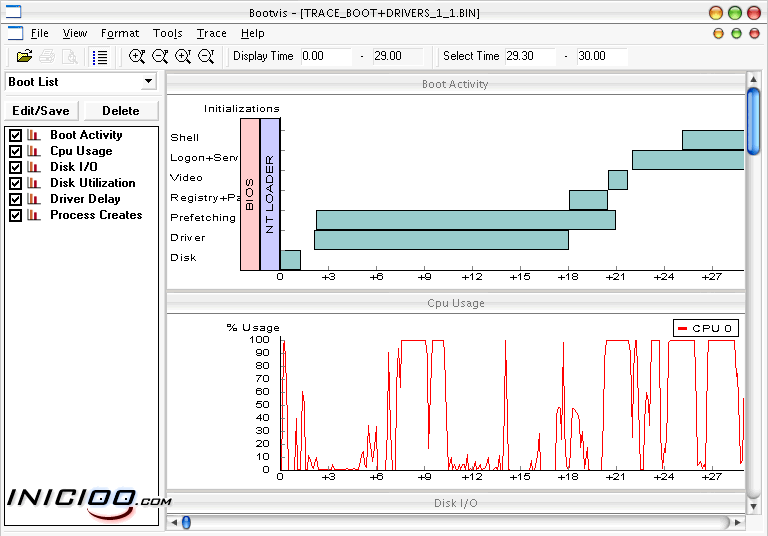Click chart icon next to Disk I/O

[34, 167]
